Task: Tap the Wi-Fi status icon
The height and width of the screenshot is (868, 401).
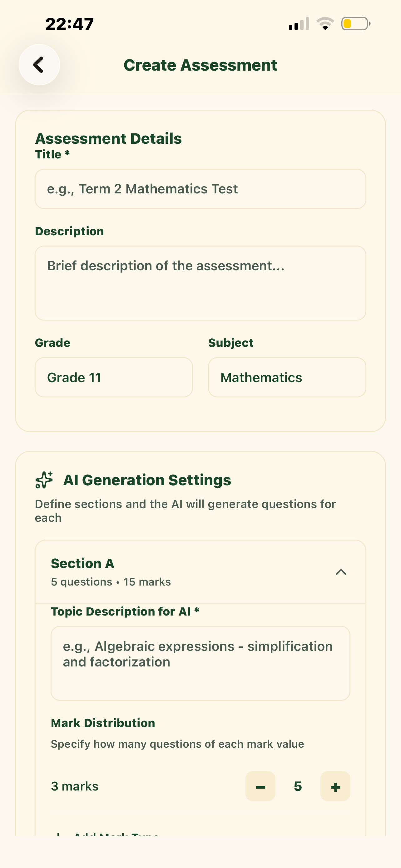Action: (x=325, y=23)
